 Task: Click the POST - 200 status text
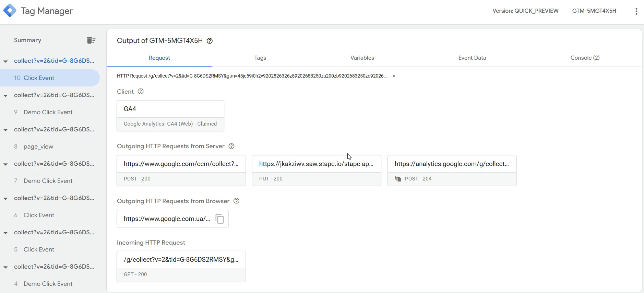point(137,179)
